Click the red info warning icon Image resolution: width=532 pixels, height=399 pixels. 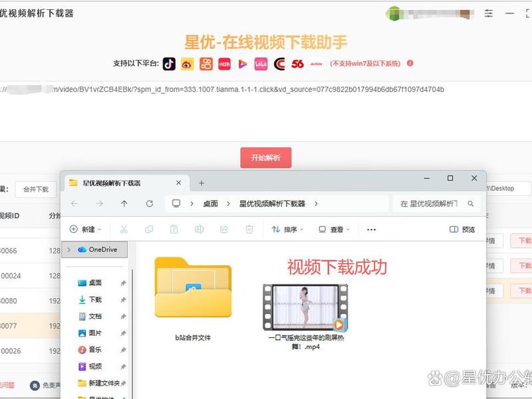(x=410, y=63)
